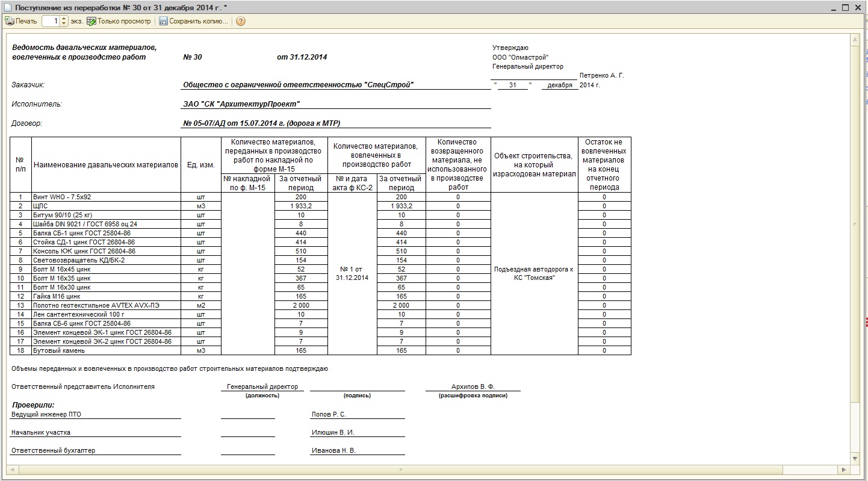Click the document icon in title bar
The height and width of the screenshot is (481, 868).
(x=7, y=7)
